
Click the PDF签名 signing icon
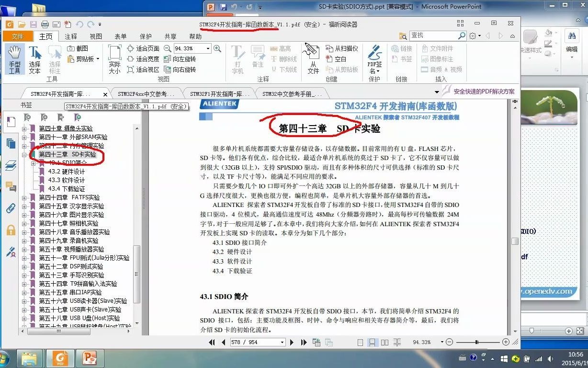tap(374, 57)
